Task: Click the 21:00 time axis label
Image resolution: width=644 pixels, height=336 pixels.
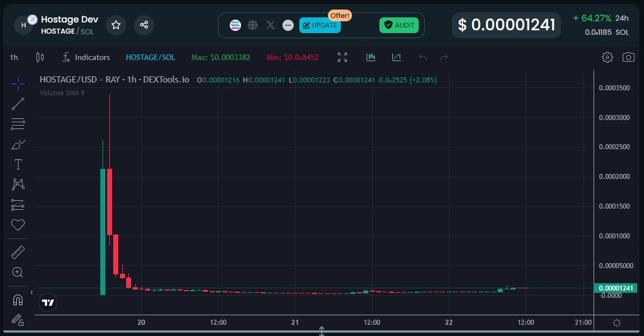Action: point(583,323)
